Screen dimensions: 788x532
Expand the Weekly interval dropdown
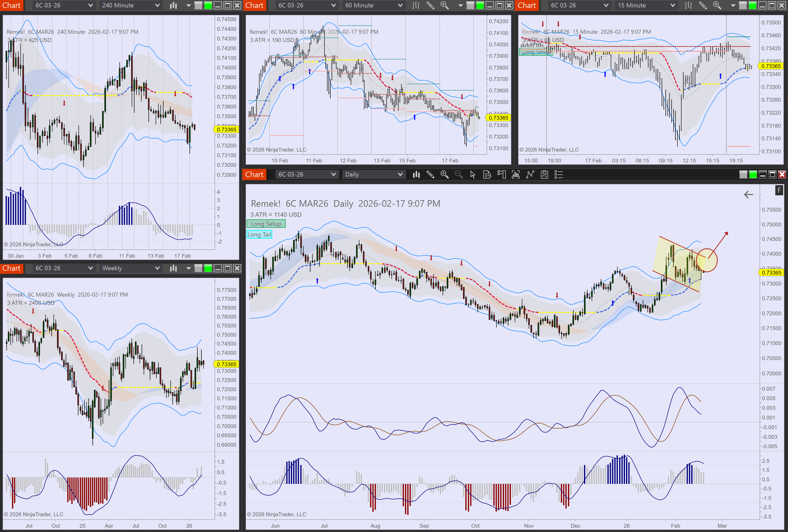pyautogui.click(x=157, y=268)
